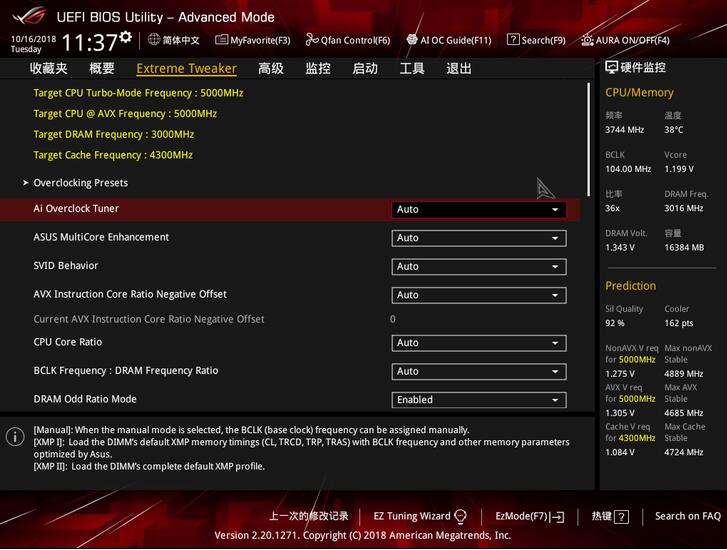Open the CPU Core Ratio dropdown

pyautogui.click(x=478, y=343)
